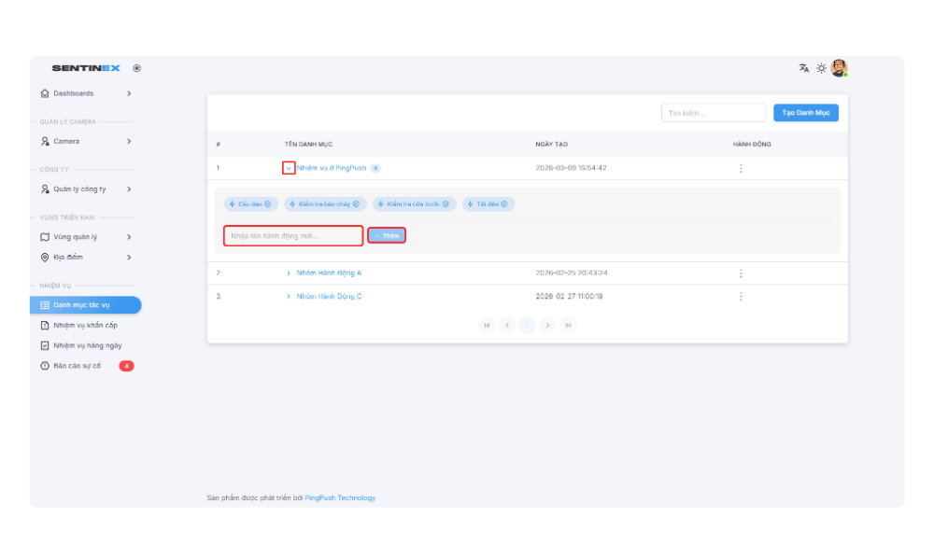This screenshot has width=934, height=560.
Task: Open the user avatar profile menu
Action: 839,68
